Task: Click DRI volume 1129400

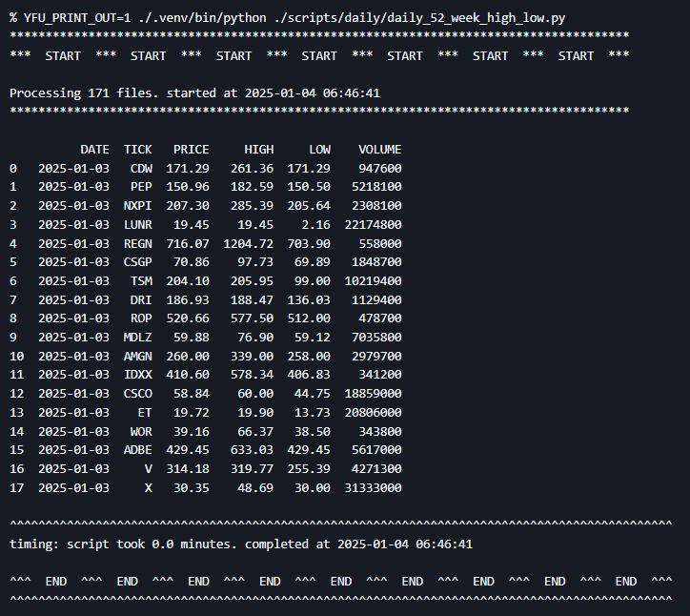Action: (x=376, y=299)
